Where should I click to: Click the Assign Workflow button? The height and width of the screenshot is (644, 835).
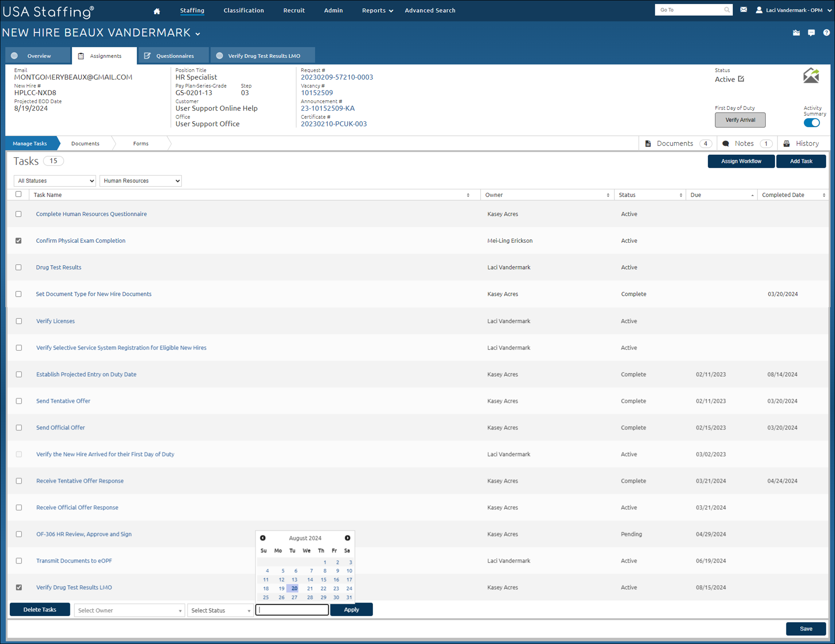click(x=741, y=161)
